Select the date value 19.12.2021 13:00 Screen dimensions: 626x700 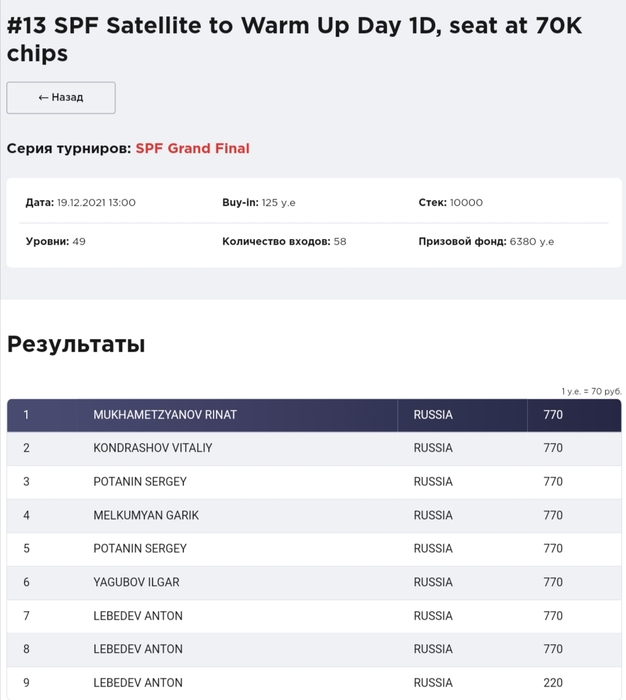click(96, 203)
